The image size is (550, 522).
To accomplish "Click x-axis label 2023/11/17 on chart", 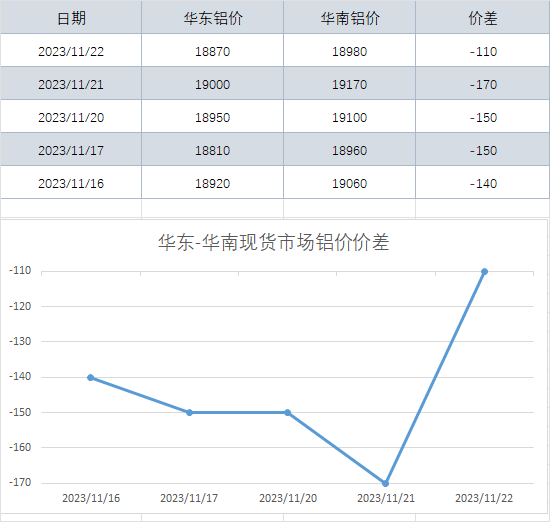I will click(189, 498).
